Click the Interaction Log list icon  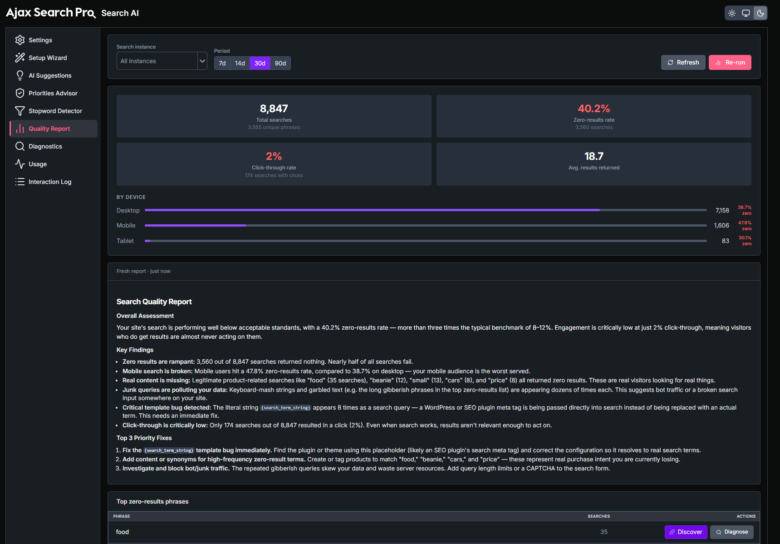pos(19,181)
